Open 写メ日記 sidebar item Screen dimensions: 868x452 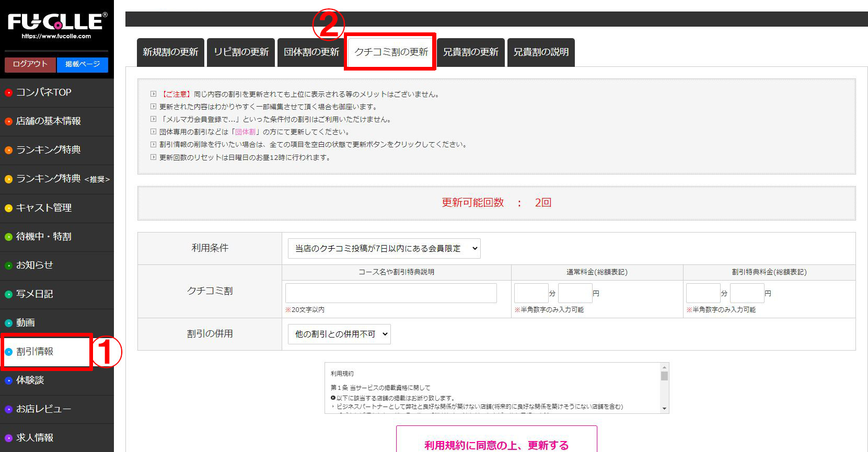point(34,294)
